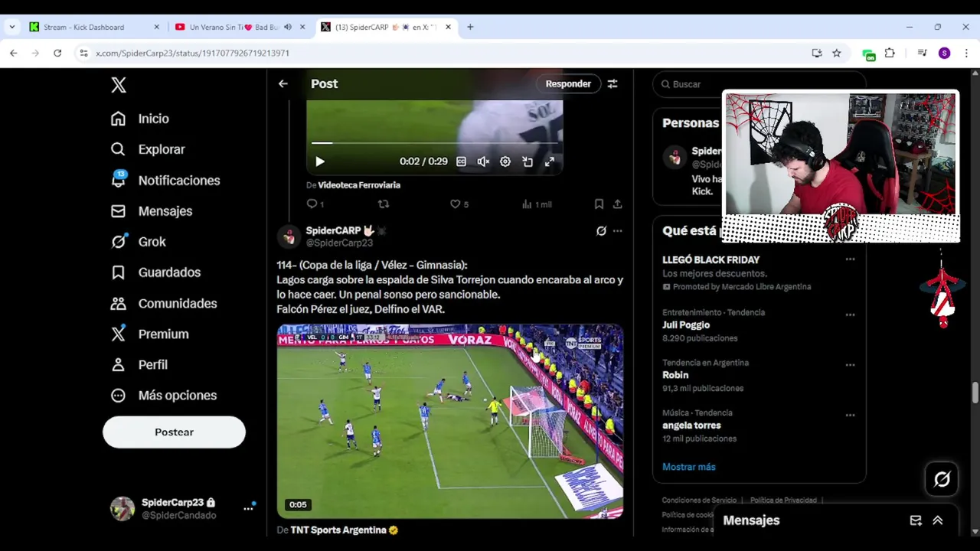Repost the Videoteca Ferroviaria video post
Viewport: 980px width, 551px height.
pos(384,204)
